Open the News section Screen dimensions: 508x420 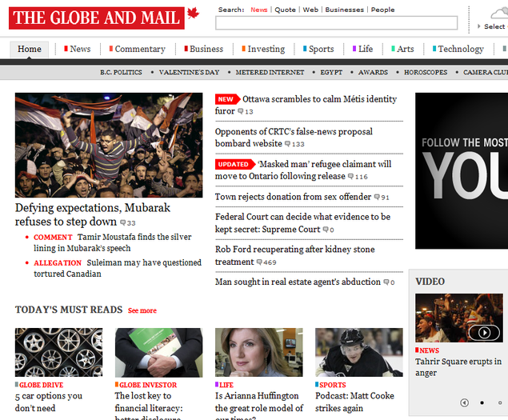pyautogui.click(x=78, y=49)
